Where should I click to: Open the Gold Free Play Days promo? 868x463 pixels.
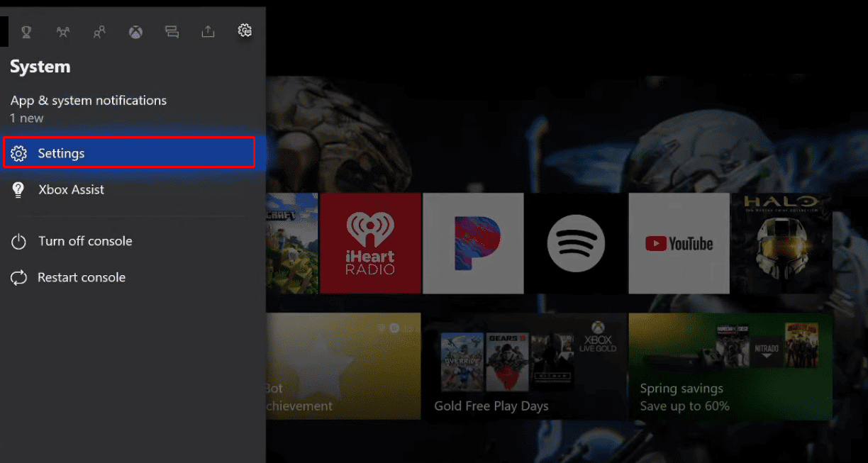tap(524, 366)
